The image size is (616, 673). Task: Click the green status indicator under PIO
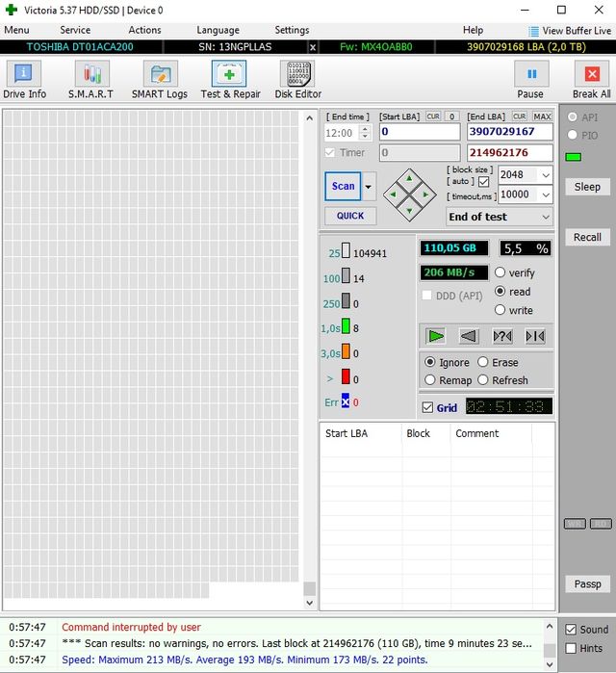tap(573, 157)
